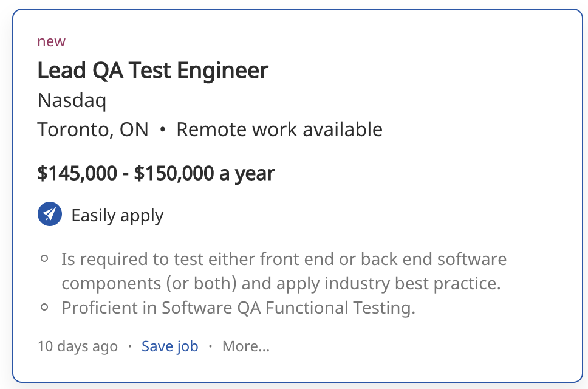Click the dot separator after Toronto, ON
The width and height of the screenshot is (588, 389).
click(x=162, y=130)
